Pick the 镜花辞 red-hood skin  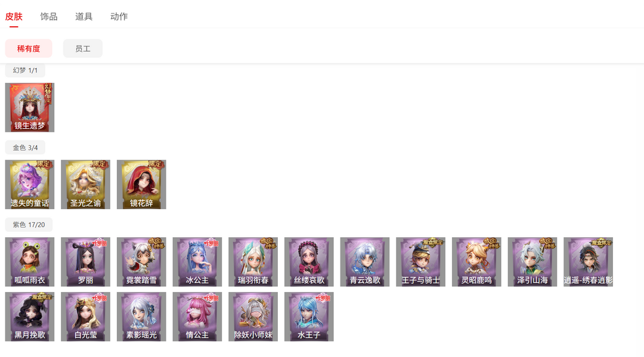point(141,185)
